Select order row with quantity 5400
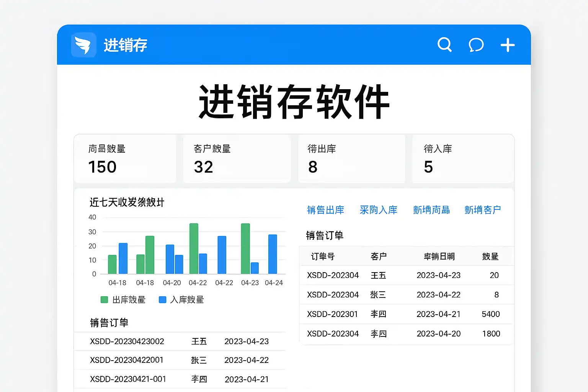588x392 pixels. tap(406, 314)
